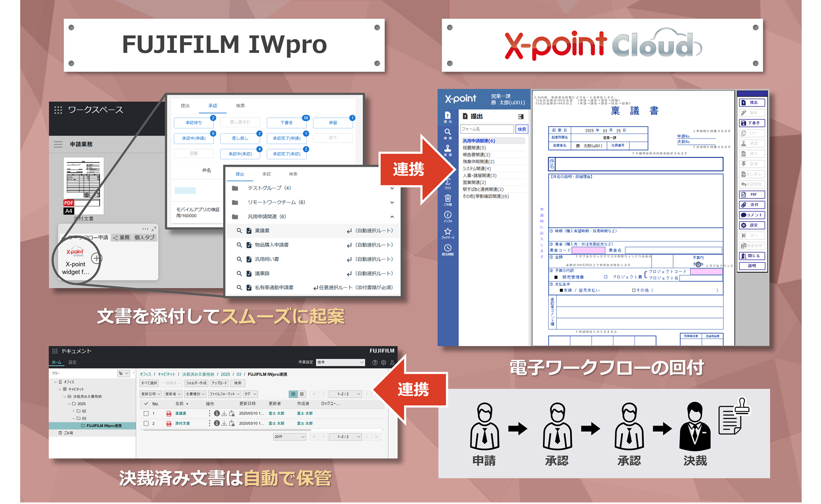Click the アップロード button

point(219,383)
